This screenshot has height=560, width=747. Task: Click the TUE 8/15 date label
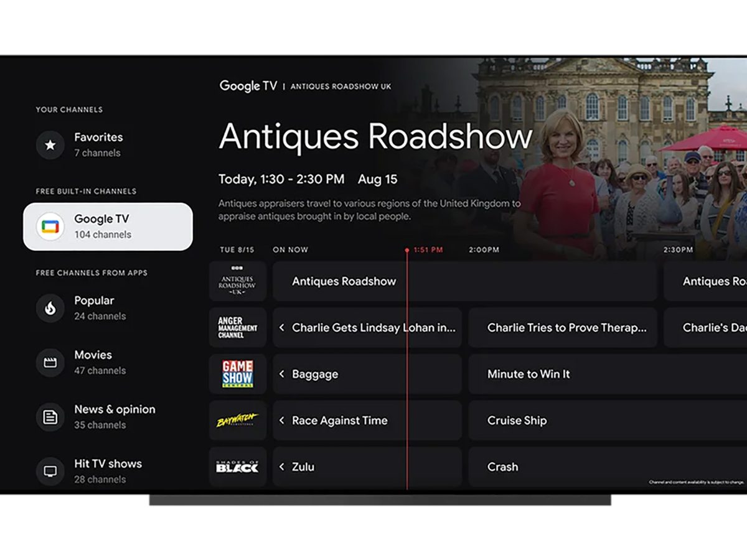[237, 250]
